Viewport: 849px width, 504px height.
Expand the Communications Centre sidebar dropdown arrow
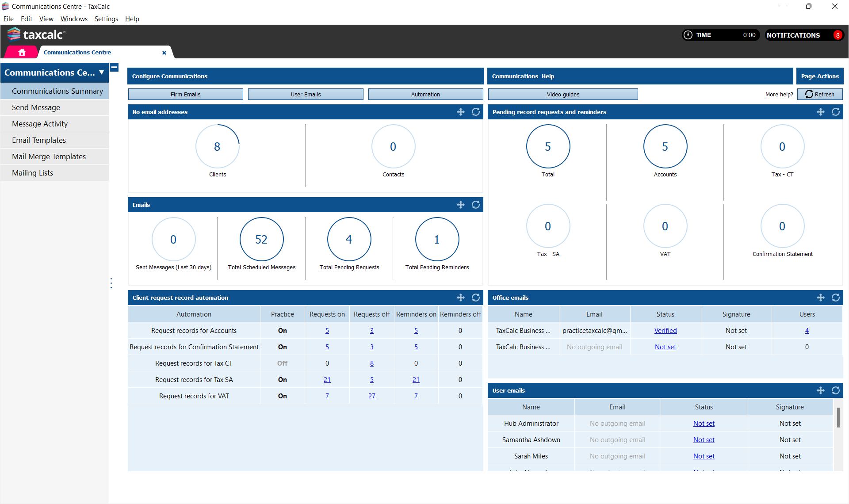102,73
